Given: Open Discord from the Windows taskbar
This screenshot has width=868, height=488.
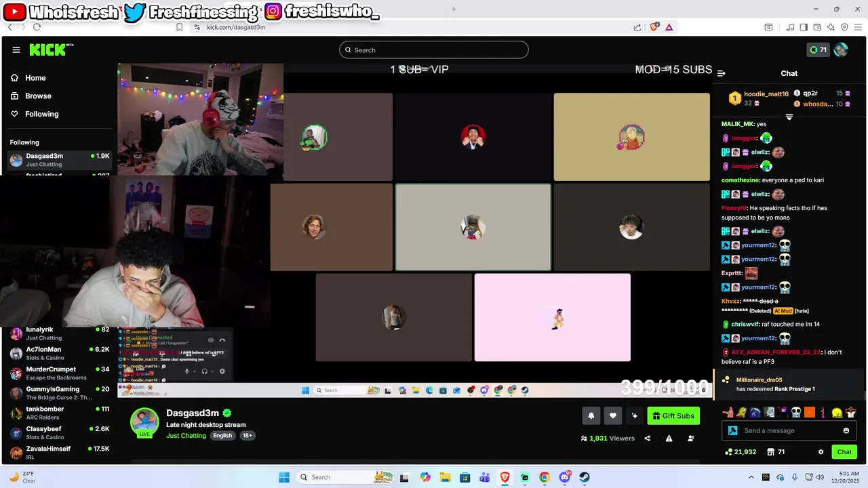Looking at the screenshot, I should point(564,477).
